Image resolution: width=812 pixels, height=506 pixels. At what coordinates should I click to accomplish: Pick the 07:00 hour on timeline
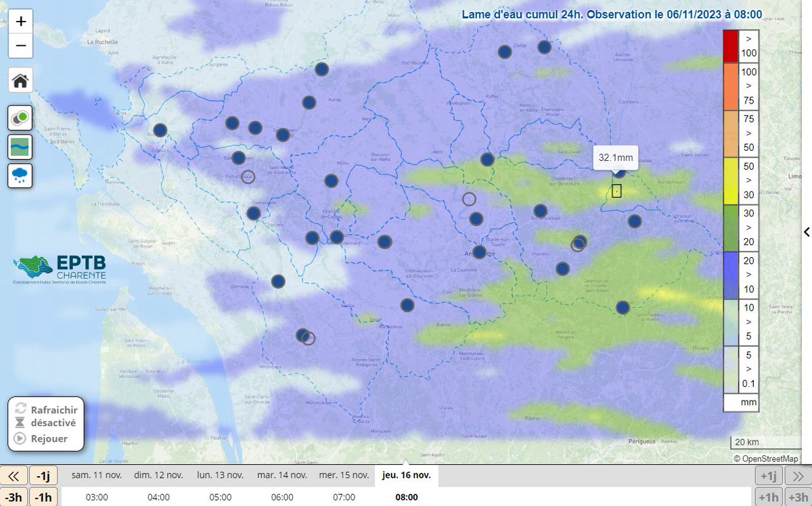point(344,497)
